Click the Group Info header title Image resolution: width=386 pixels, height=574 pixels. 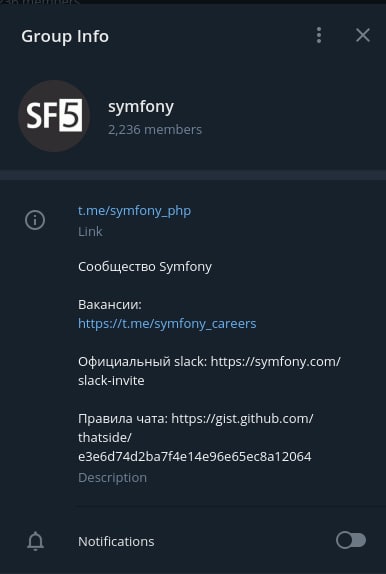[65, 37]
